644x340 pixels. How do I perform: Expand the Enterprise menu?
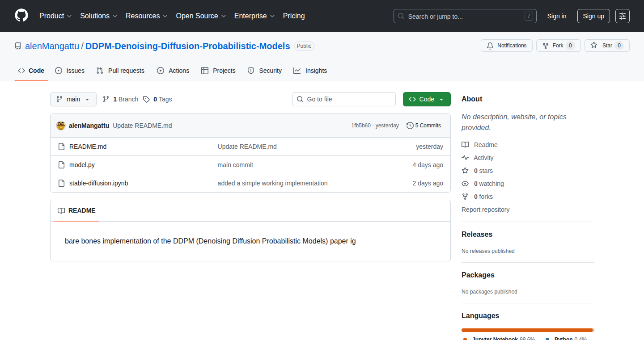[x=254, y=16]
